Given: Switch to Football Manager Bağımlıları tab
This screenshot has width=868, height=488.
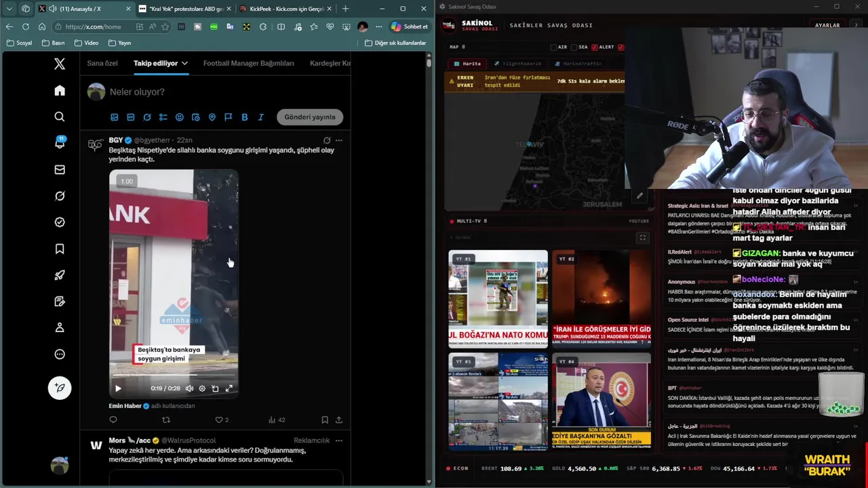Looking at the screenshot, I should click(249, 63).
